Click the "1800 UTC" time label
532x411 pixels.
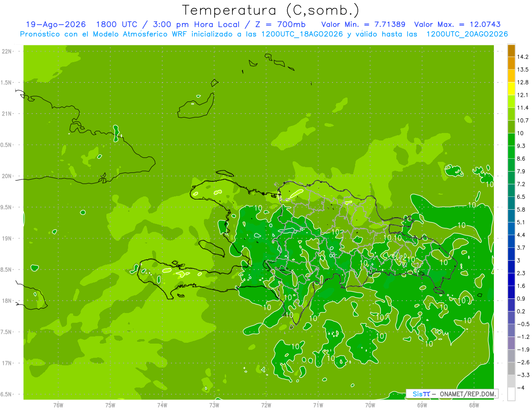[x=117, y=24]
